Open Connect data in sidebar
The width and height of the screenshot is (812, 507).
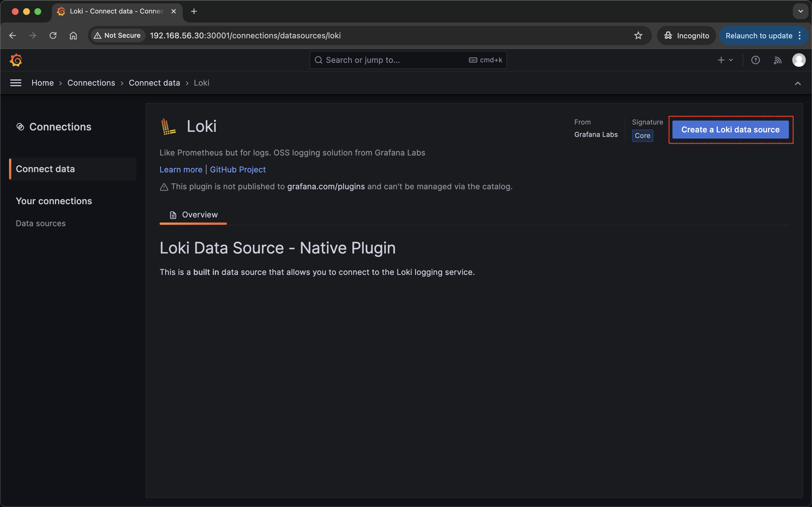(x=45, y=169)
